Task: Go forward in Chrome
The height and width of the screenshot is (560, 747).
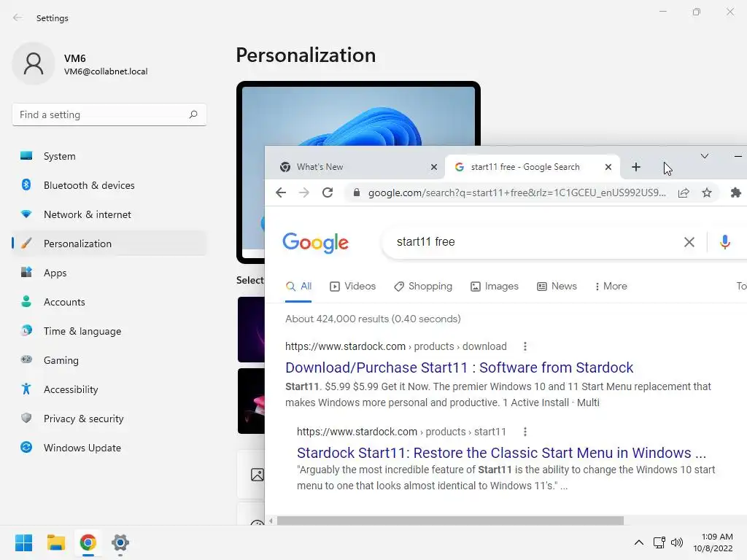Action: point(304,192)
